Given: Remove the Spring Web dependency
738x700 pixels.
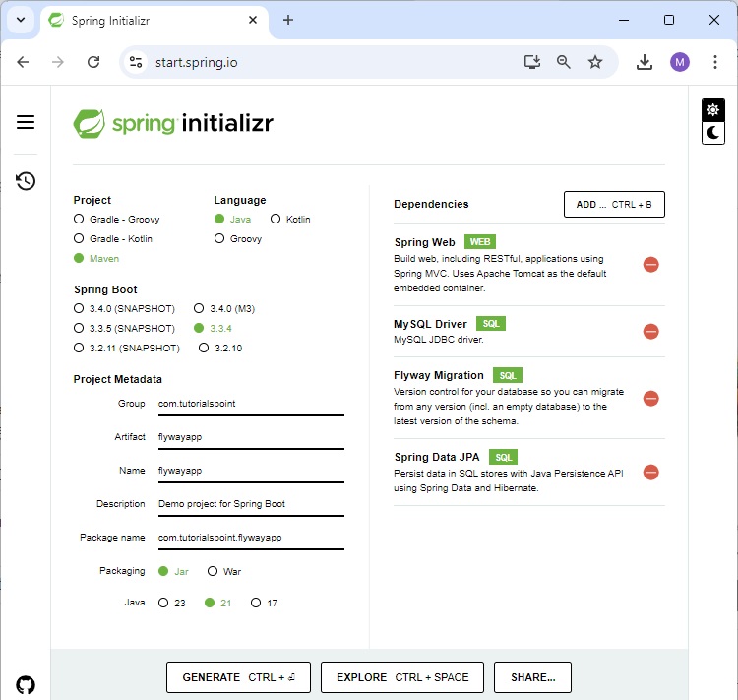Looking at the screenshot, I should (x=650, y=264).
